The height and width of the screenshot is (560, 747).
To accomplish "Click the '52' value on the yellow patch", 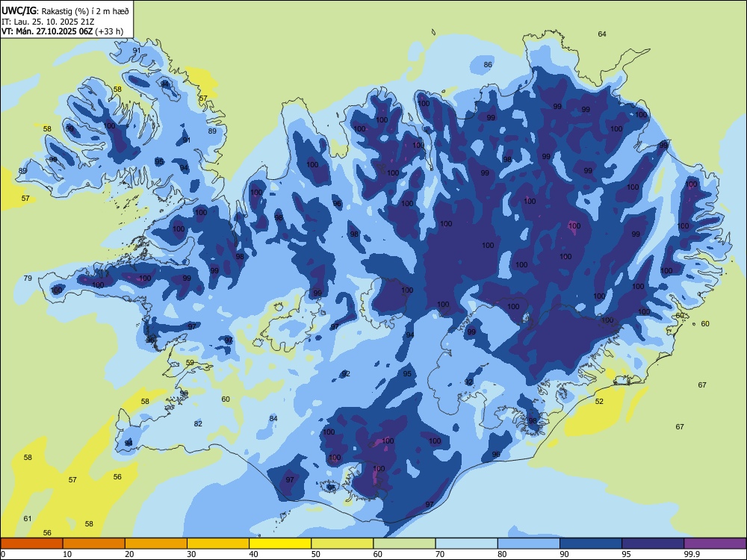I will click(x=599, y=402).
